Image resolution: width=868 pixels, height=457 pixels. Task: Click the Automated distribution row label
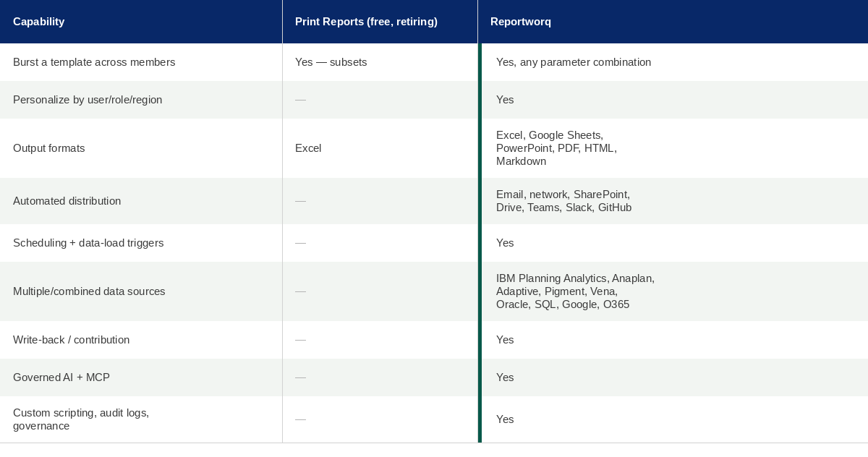tap(67, 201)
